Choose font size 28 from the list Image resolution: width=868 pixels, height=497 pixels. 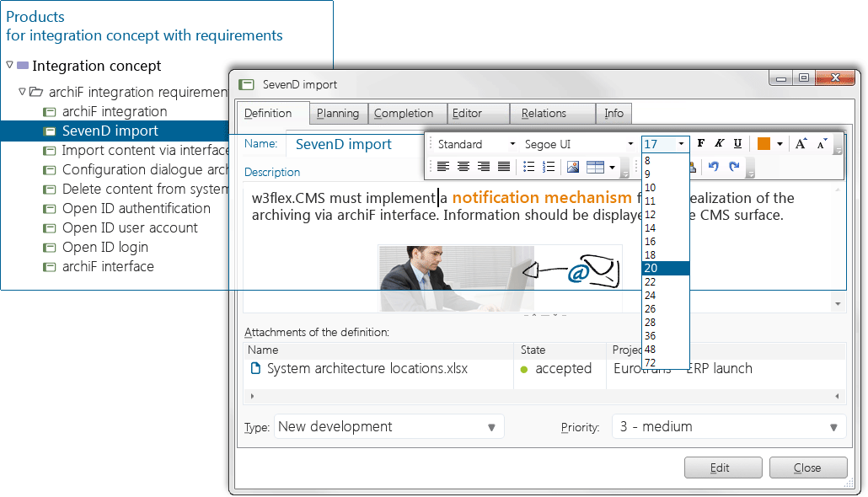pos(666,322)
